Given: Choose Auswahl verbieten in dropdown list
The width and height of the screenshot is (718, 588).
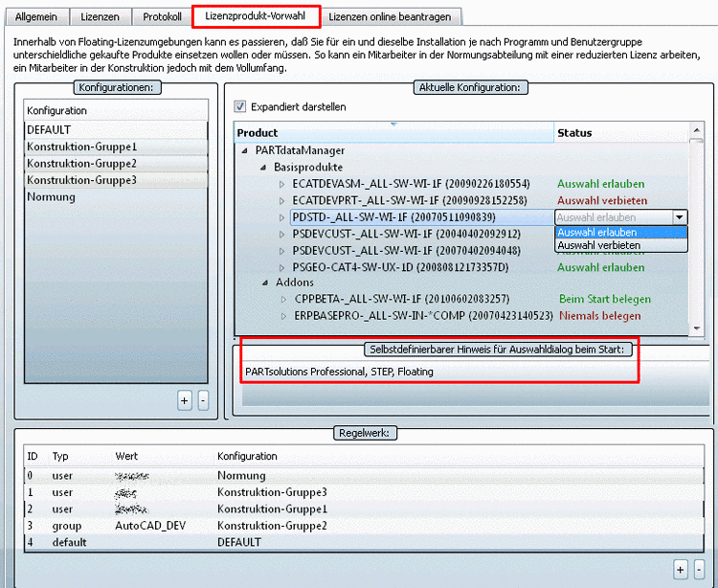Looking at the screenshot, I should pos(621,245).
